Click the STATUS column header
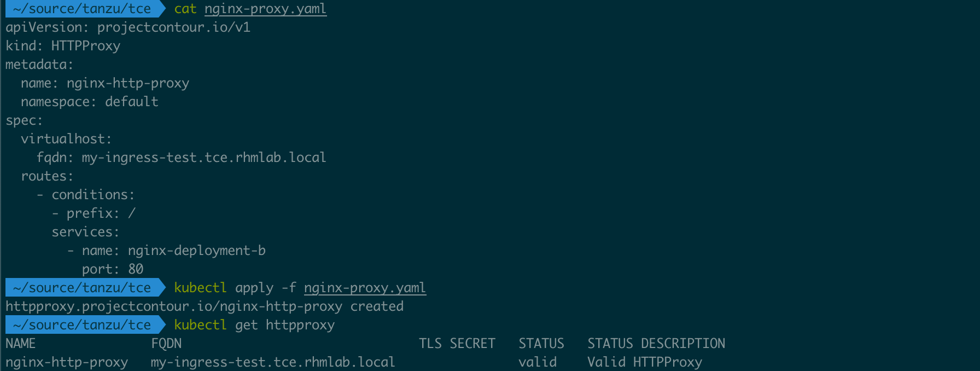 point(541,344)
